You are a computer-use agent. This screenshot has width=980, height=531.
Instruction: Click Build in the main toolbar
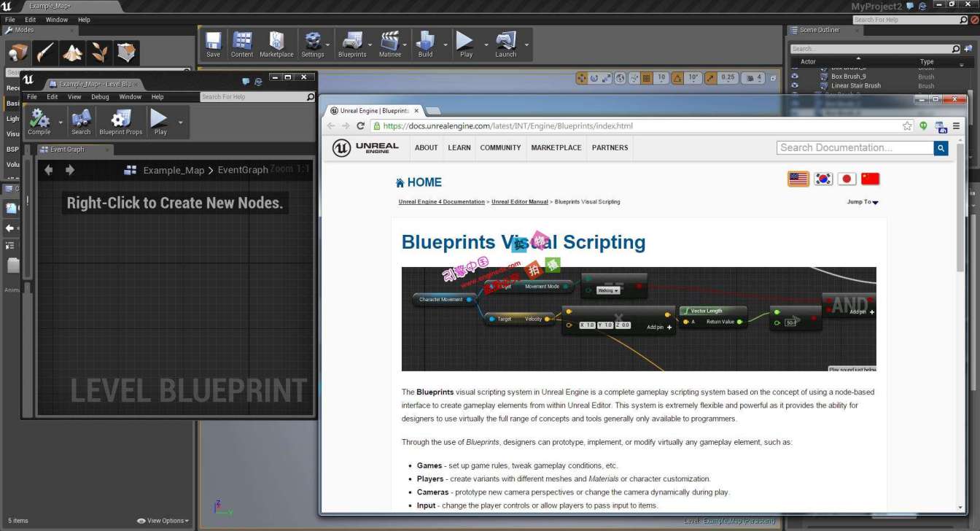point(425,44)
